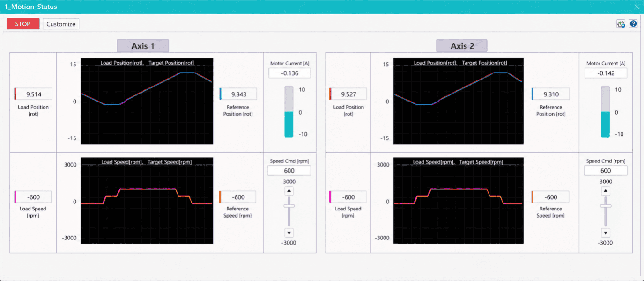Click Axis 2 Load Speed chart

[x=459, y=200]
